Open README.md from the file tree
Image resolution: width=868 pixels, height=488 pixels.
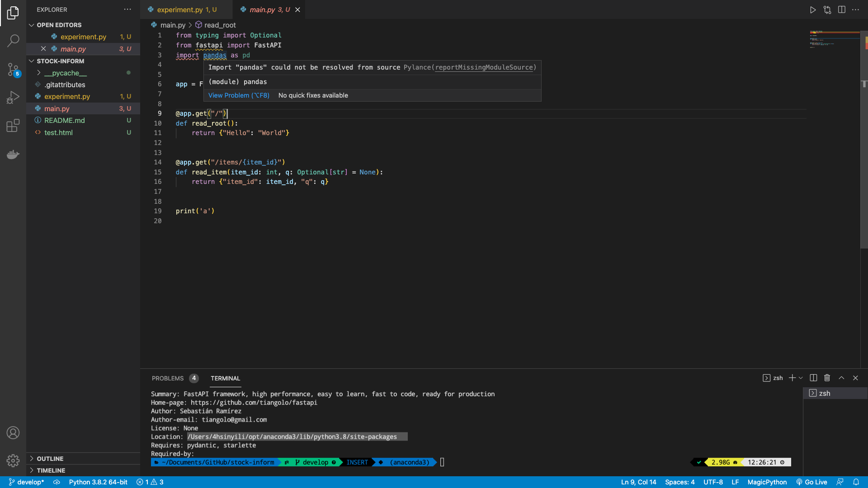[x=65, y=120]
